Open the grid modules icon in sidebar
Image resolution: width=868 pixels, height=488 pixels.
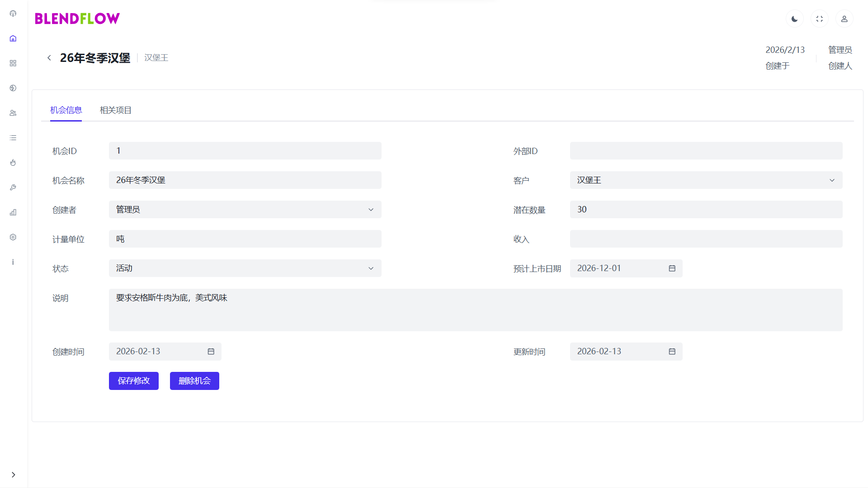[x=13, y=63]
